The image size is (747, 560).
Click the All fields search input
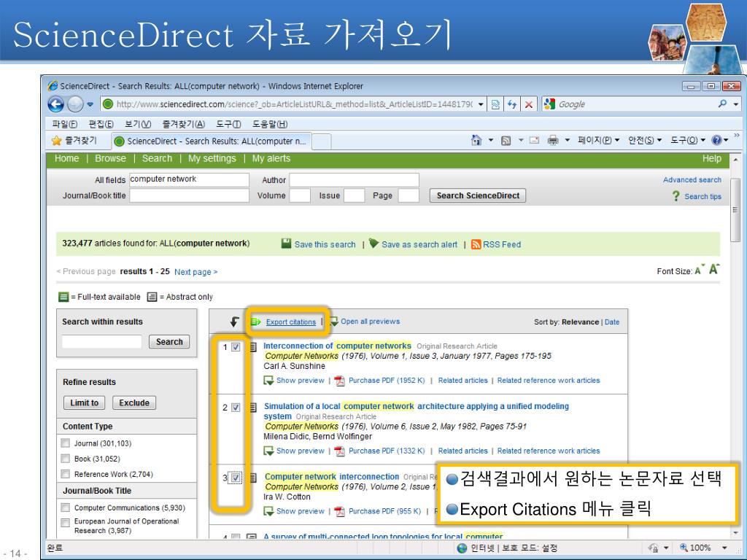[x=189, y=179]
